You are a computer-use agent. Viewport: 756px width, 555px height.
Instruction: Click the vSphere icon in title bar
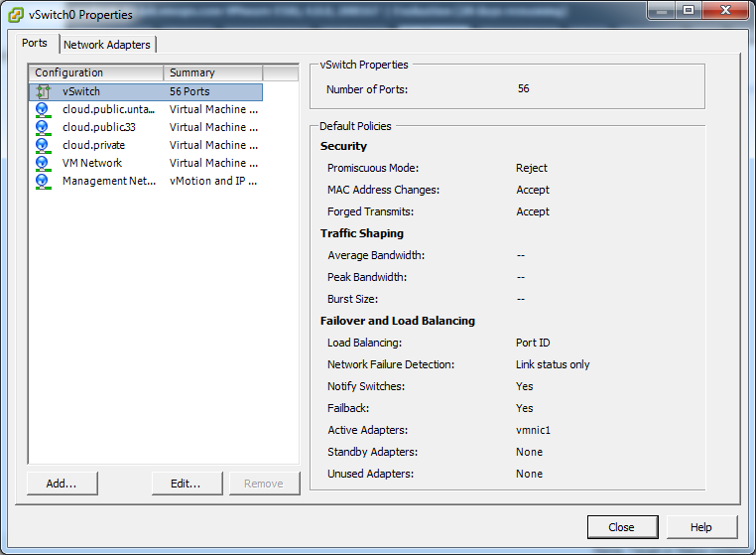[x=16, y=15]
